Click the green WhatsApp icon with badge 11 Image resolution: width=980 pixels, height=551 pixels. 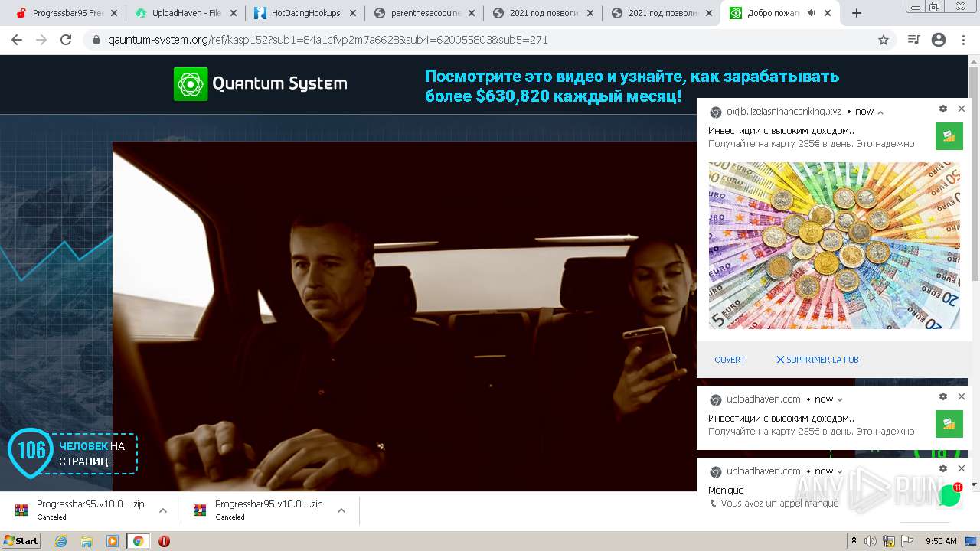tap(950, 495)
